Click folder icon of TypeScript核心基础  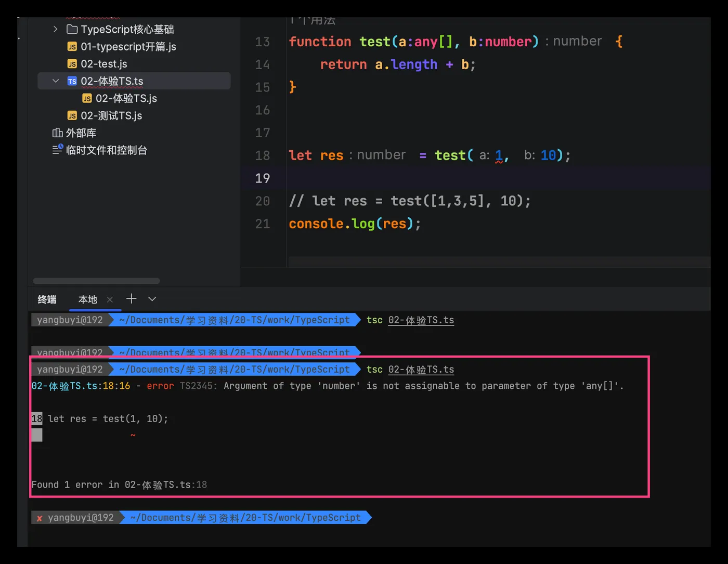72,29
